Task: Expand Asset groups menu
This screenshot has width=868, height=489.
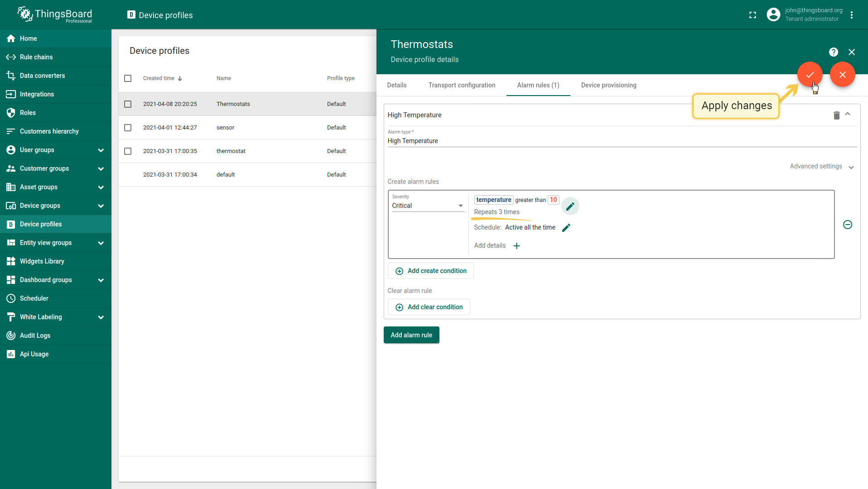Action: tap(56, 187)
